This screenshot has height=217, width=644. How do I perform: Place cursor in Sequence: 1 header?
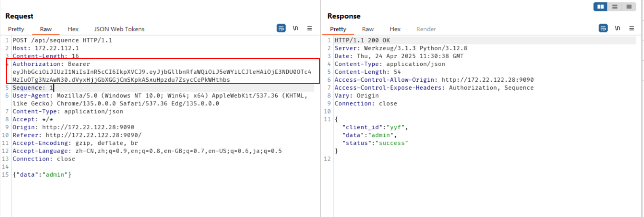pos(33,88)
